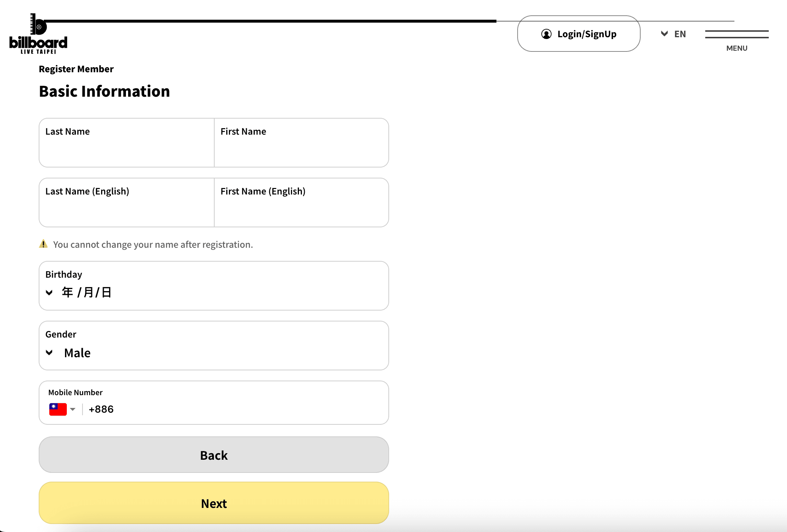Screen dimensions: 787x532
Task: Open the MENU label
Action: coord(737,48)
